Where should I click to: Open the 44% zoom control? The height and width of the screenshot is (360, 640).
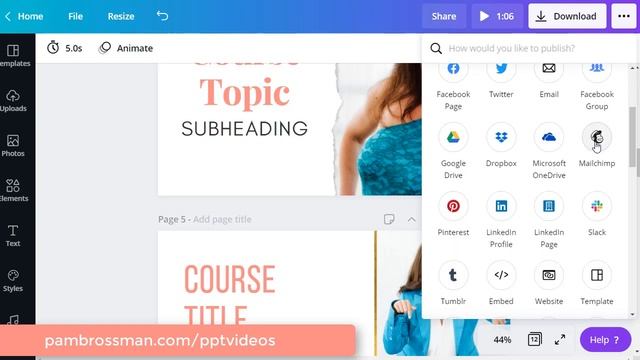(x=502, y=340)
